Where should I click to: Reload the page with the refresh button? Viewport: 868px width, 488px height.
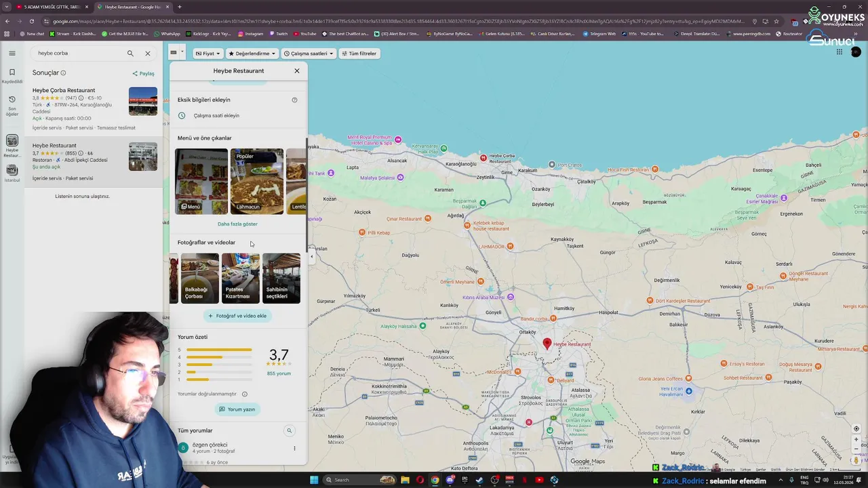(x=32, y=21)
